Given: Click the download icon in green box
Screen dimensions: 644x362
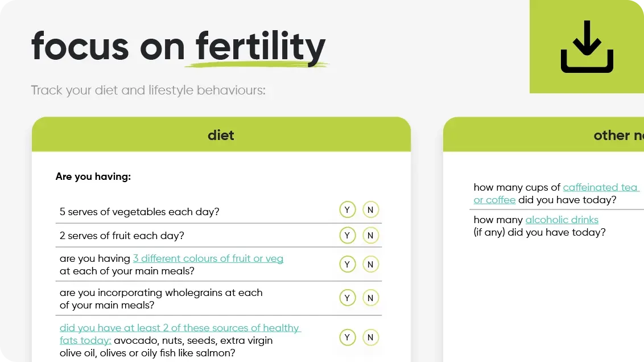Looking at the screenshot, I should click(587, 47).
